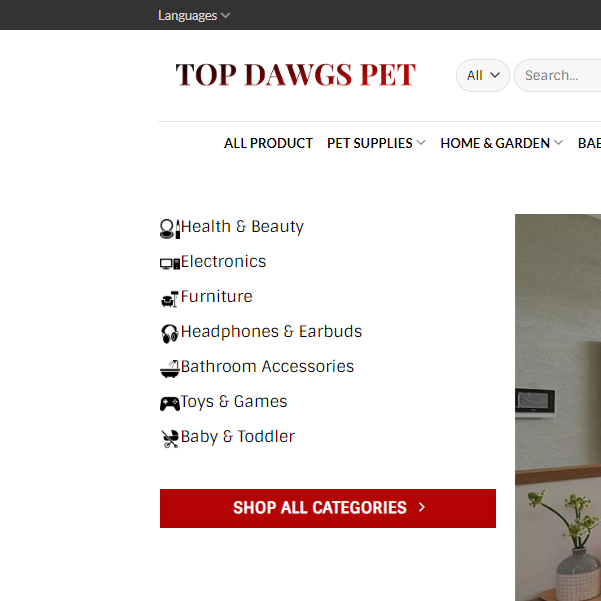The image size is (601, 601).
Task: Click the headphones icon in category list
Action: pyautogui.click(x=170, y=333)
